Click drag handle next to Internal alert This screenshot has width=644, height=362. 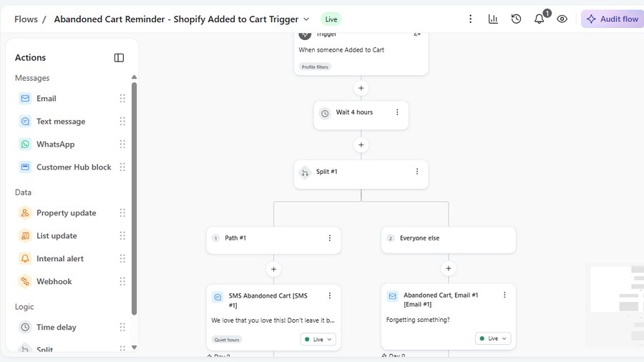coord(122,258)
